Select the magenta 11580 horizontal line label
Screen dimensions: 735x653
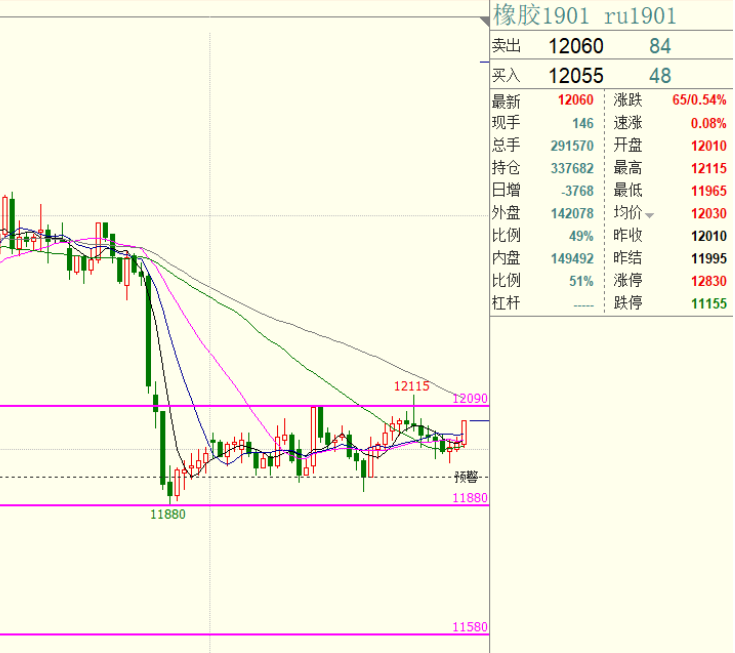[x=470, y=627]
